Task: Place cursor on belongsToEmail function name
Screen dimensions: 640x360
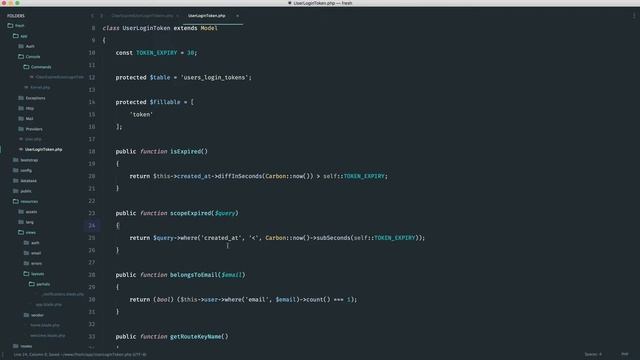Action: [194, 275]
